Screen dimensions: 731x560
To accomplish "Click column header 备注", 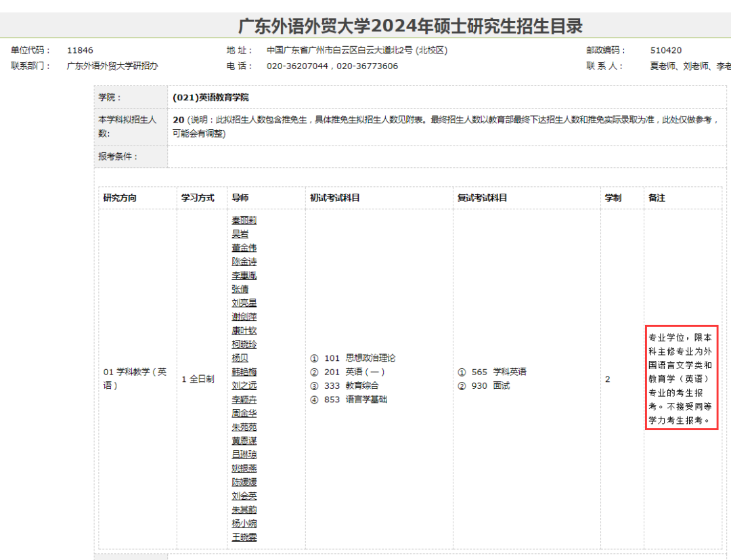I will pos(657,198).
